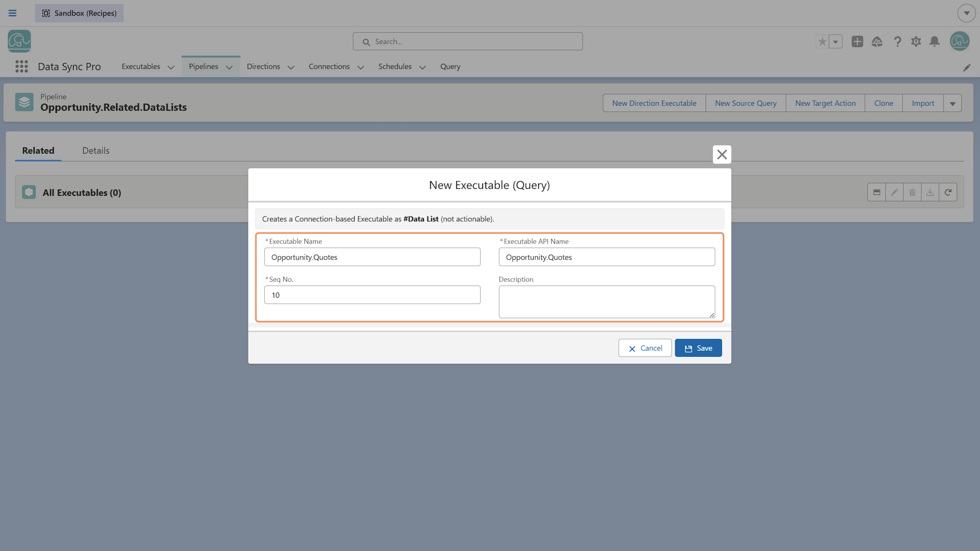
Task: Click the favorites star icon
Action: tap(822, 41)
